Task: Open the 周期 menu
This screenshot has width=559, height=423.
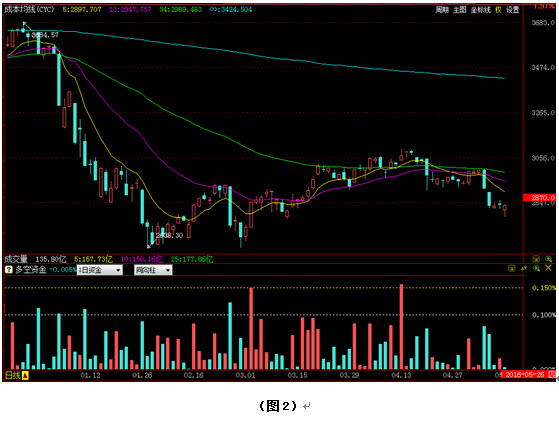Action: coord(442,10)
